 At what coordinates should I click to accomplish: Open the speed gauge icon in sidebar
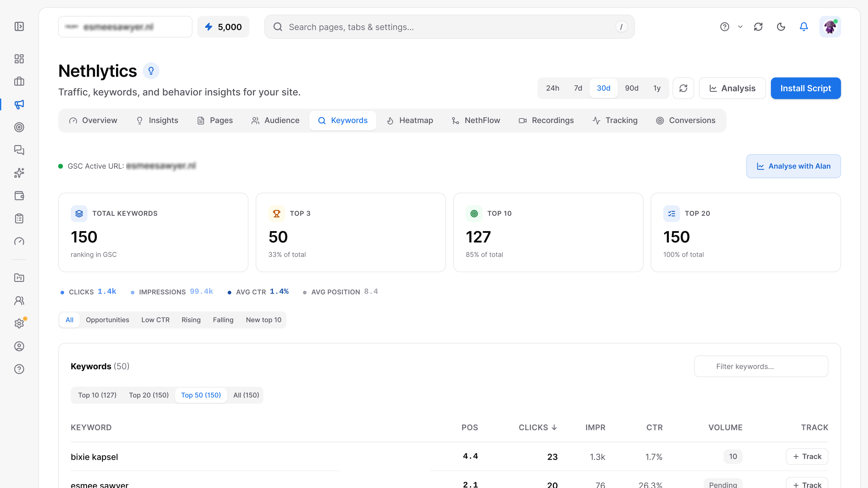(x=19, y=241)
